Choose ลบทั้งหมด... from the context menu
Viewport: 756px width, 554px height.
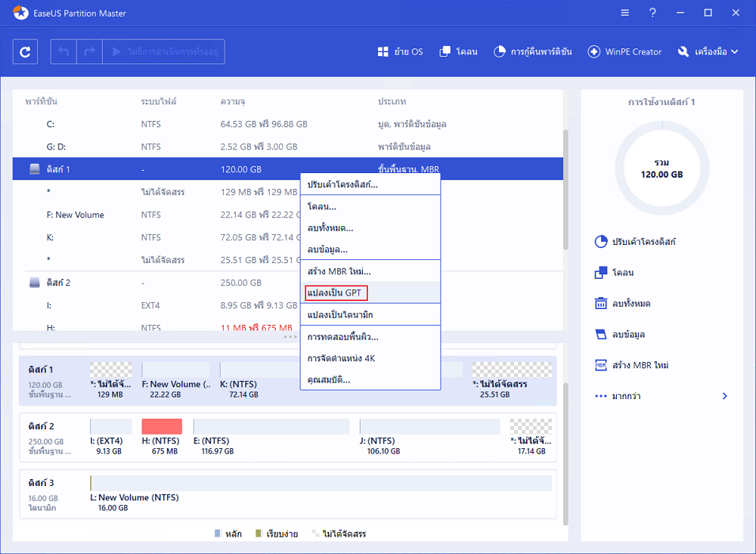tap(370, 228)
